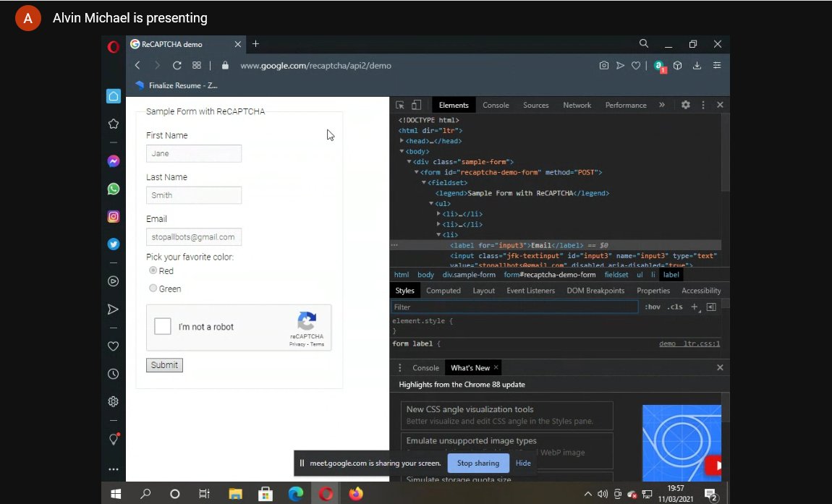Viewport: 832px width, 504px height.
Task: Click the What's New video thumbnail
Action: (x=682, y=443)
